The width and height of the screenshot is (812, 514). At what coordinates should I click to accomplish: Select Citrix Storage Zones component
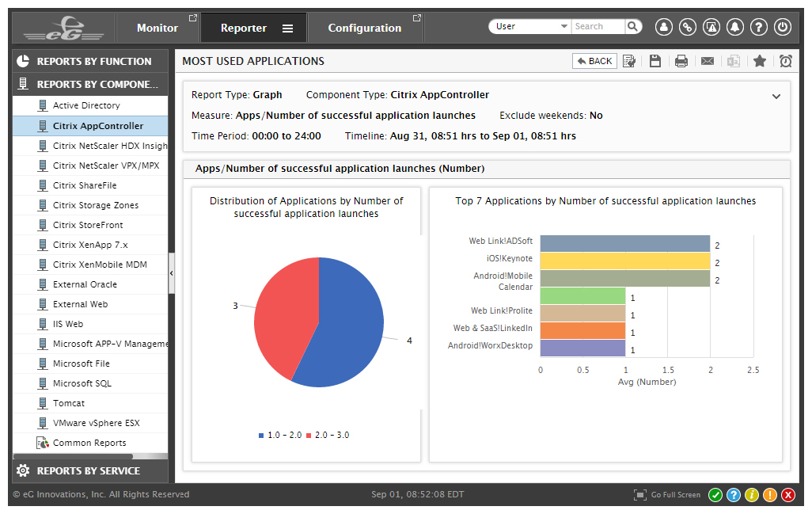pos(90,205)
